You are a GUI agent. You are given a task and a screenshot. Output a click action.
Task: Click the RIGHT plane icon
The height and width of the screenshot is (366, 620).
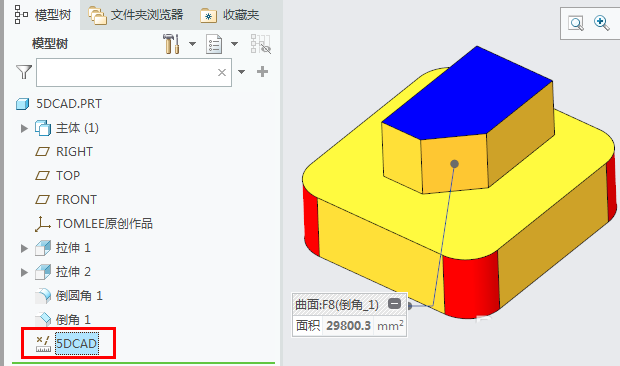coord(43,152)
